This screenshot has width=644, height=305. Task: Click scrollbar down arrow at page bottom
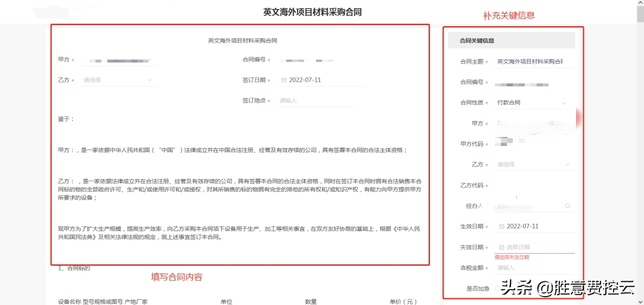point(640,301)
